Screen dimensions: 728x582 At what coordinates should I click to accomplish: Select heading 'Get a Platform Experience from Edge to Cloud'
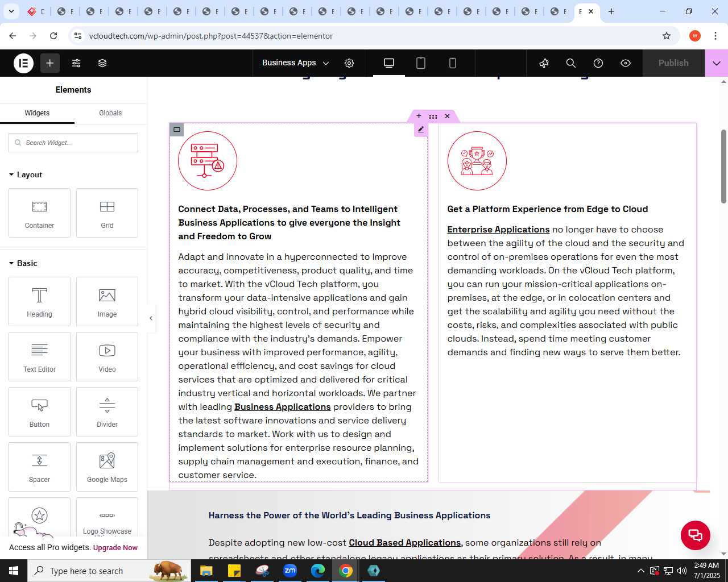pyautogui.click(x=548, y=209)
